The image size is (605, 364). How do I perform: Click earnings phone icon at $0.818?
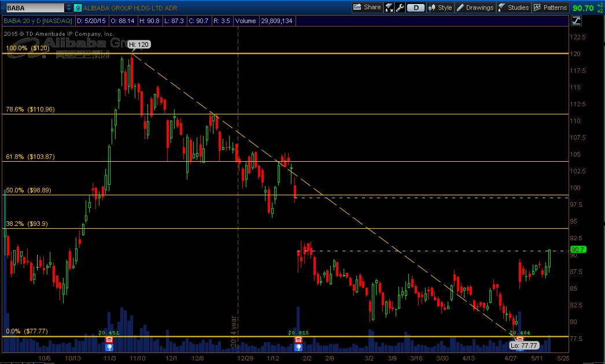click(x=298, y=340)
